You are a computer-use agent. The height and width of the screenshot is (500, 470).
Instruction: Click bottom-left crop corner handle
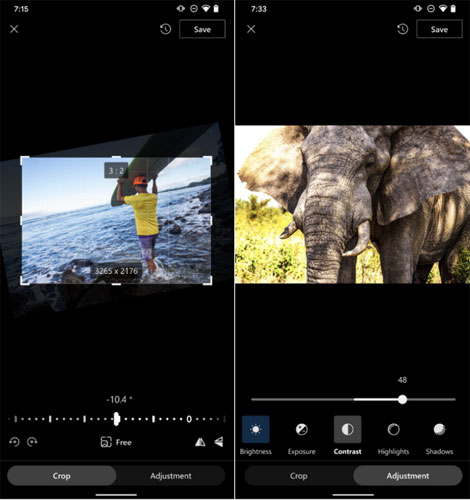tap(24, 281)
